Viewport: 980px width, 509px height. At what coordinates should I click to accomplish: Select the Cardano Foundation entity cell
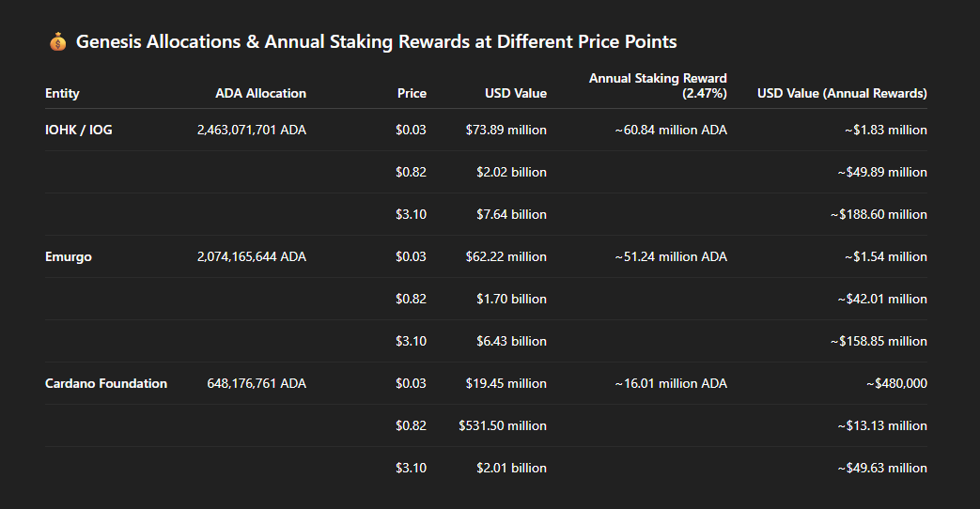click(106, 383)
